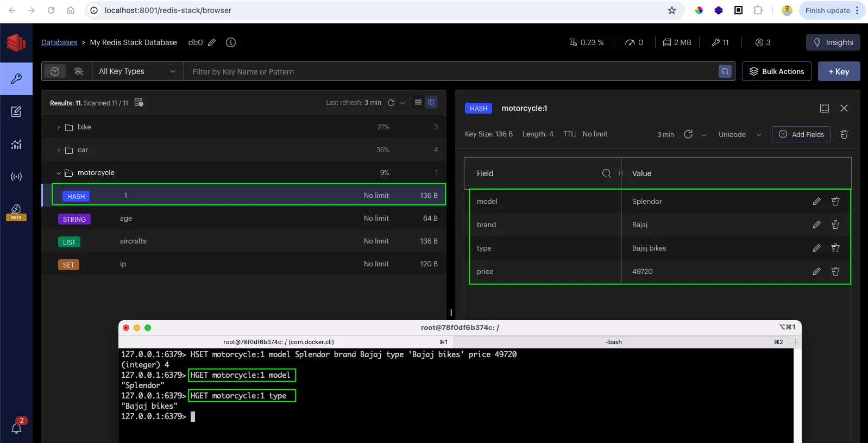Select the HASH key 1 row
The height and width of the screenshot is (443, 868).
(244, 196)
